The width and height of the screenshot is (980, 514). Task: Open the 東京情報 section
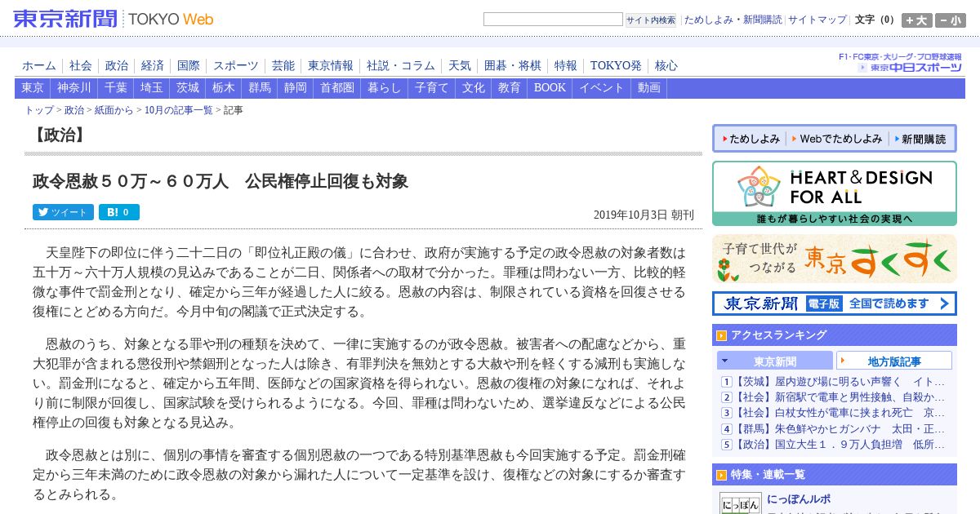pyautogui.click(x=331, y=66)
